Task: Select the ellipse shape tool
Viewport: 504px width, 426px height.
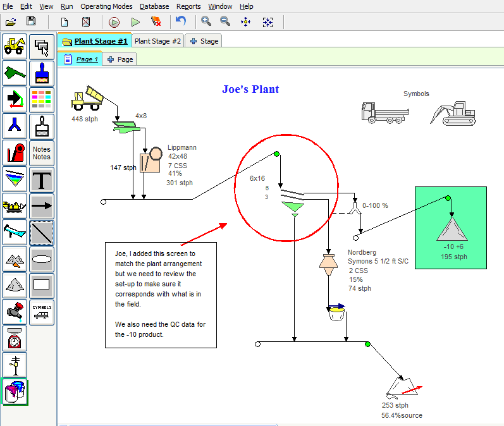Action: point(42,259)
